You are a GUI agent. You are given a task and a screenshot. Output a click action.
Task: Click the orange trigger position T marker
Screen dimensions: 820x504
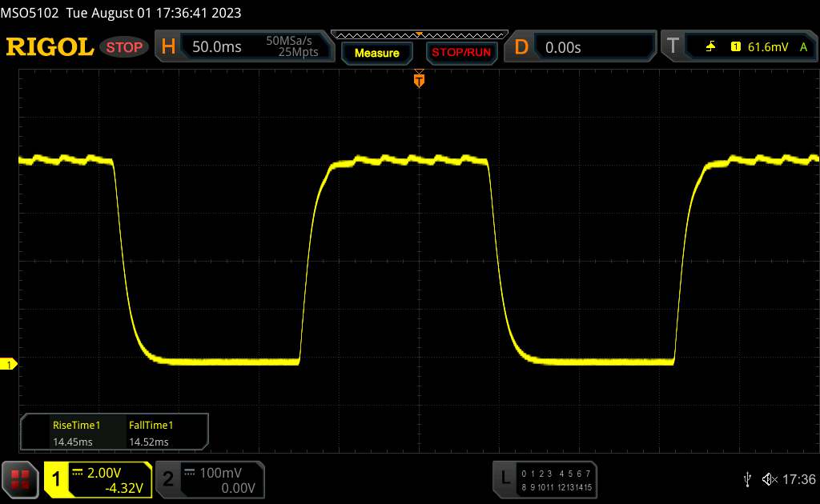[418, 79]
